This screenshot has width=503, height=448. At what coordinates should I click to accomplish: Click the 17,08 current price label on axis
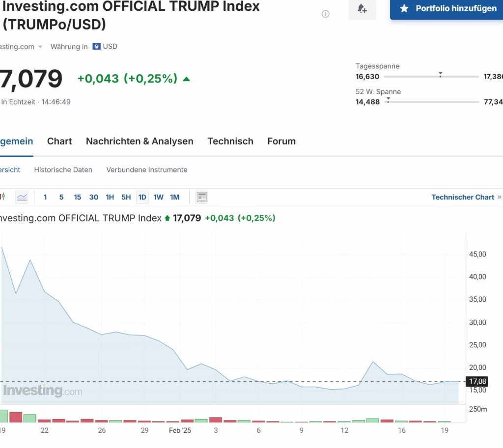point(477,382)
